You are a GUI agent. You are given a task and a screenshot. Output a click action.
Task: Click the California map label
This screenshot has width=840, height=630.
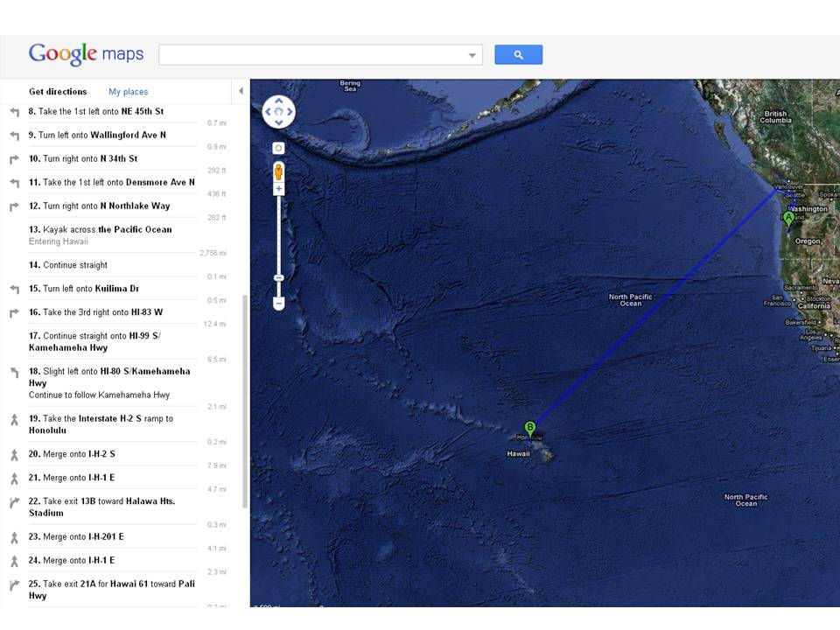coord(814,306)
